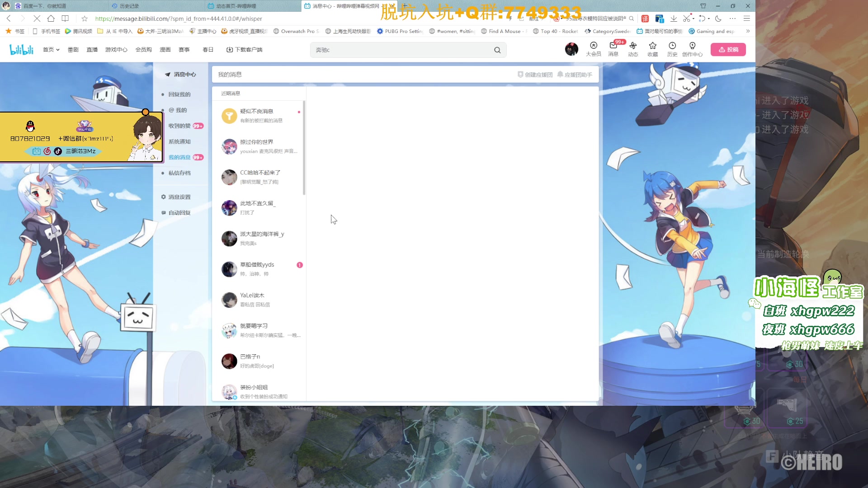Open conversation with 巴格子n
The height and width of the screenshot is (488, 868).
click(x=259, y=361)
